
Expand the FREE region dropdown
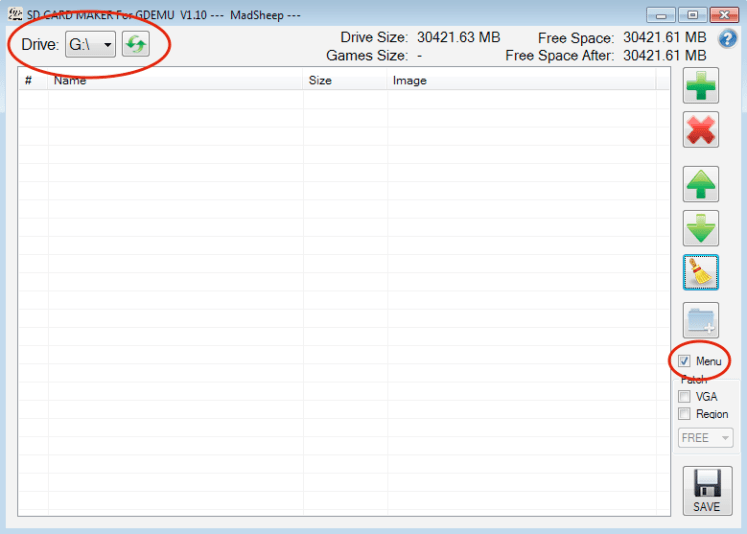tap(705, 438)
